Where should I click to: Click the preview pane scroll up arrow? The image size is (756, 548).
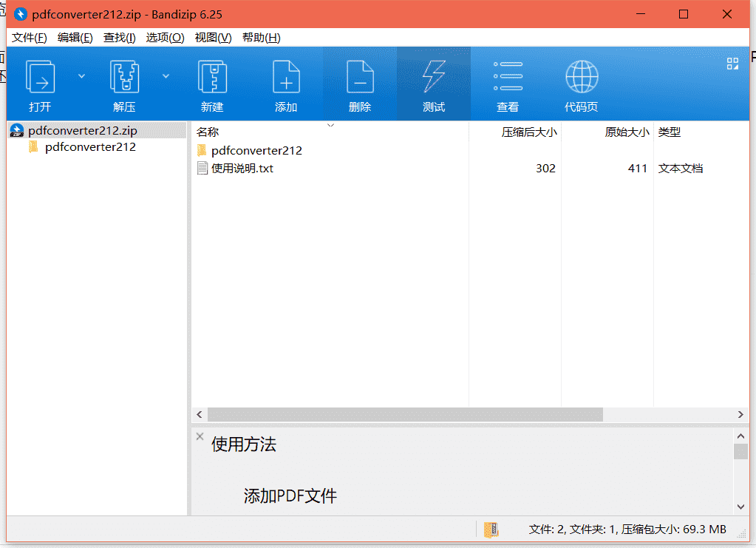pos(740,436)
